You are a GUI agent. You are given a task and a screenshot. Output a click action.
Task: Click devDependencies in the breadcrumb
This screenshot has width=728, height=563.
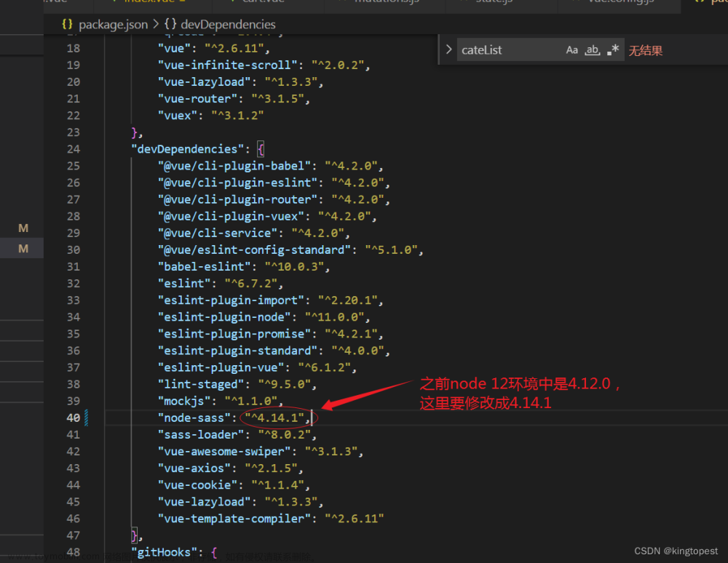228,25
